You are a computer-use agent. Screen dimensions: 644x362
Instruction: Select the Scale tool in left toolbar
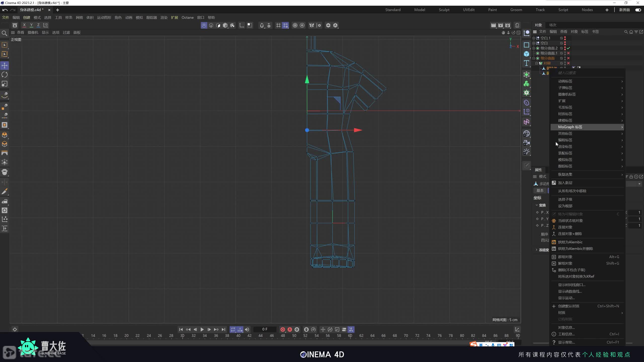pyautogui.click(x=5, y=84)
